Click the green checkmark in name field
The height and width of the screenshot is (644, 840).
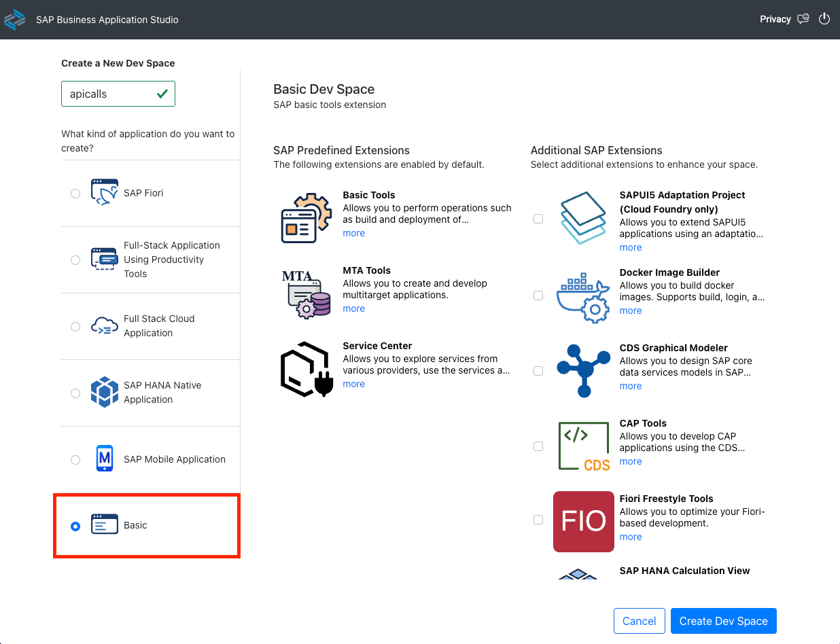click(162, 94)
